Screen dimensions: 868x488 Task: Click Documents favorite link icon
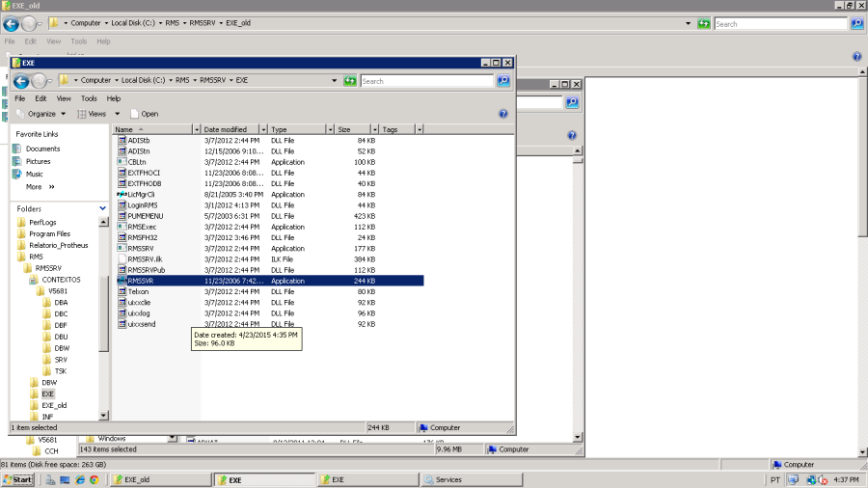17,149
